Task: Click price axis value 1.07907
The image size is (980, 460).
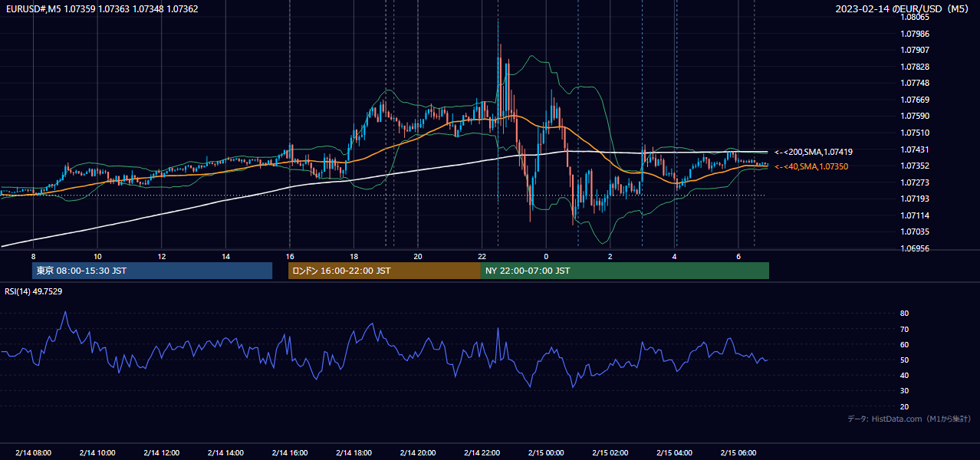Action: (915, 50)
